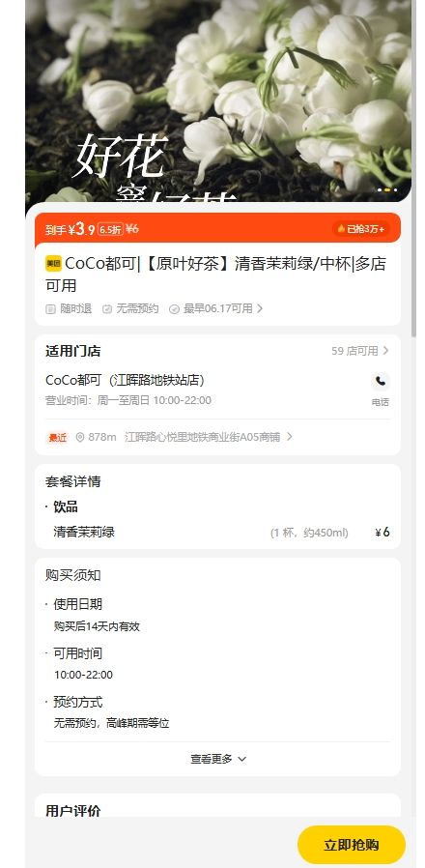Click the jasmine flower banner image

(x=218, y=101)
